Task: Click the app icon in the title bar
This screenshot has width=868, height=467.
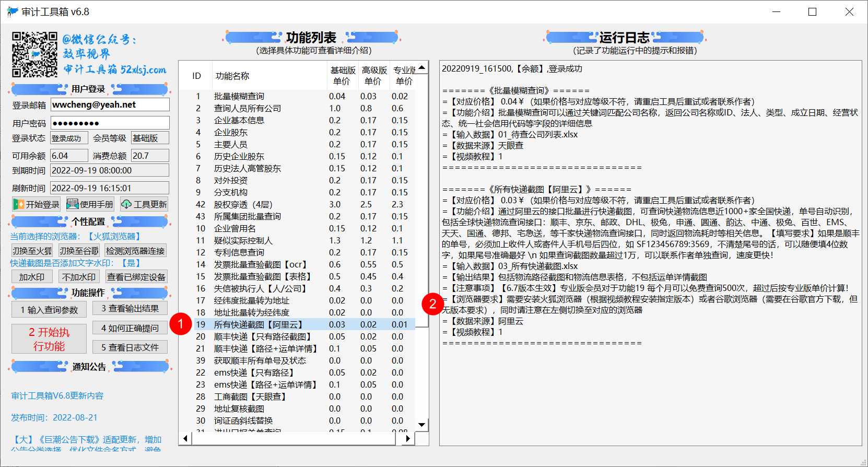Action: (13, 11)
